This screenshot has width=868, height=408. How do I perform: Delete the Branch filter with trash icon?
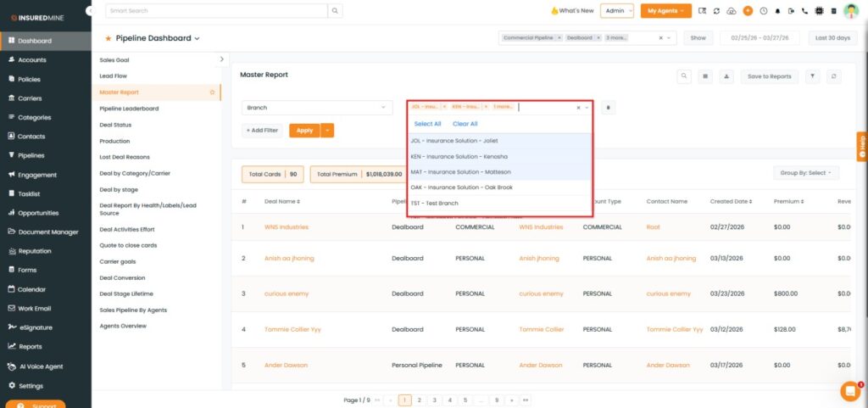(x=608, y=108)
